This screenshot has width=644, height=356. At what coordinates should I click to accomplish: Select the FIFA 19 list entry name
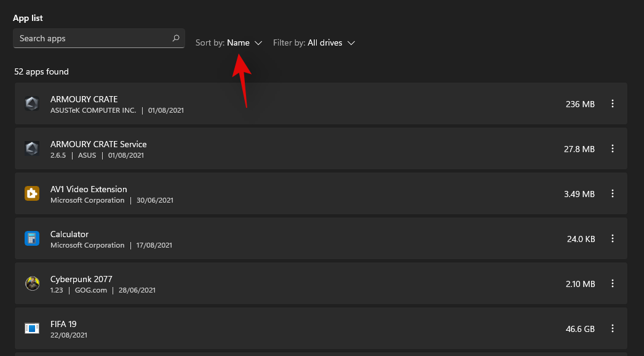pos(63,324)
